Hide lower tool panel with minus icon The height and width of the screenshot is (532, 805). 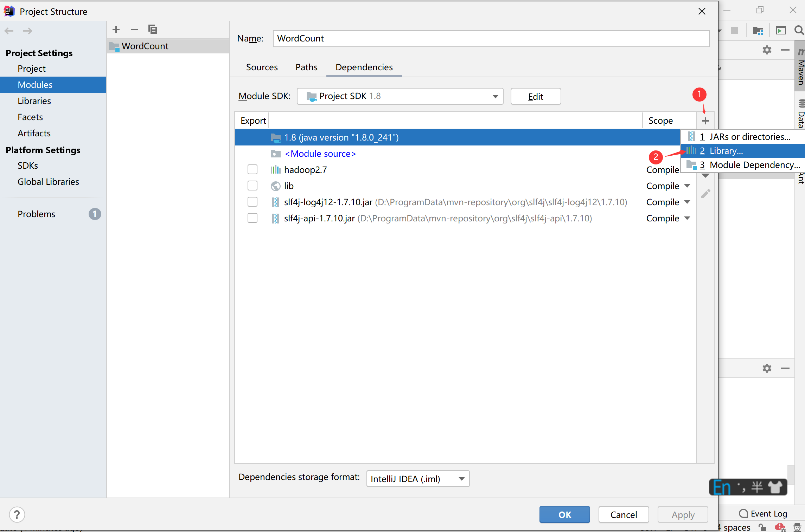point(785,368)
